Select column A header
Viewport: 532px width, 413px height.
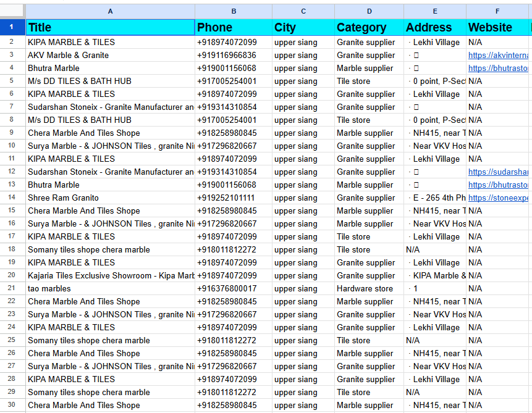[110, 12]
